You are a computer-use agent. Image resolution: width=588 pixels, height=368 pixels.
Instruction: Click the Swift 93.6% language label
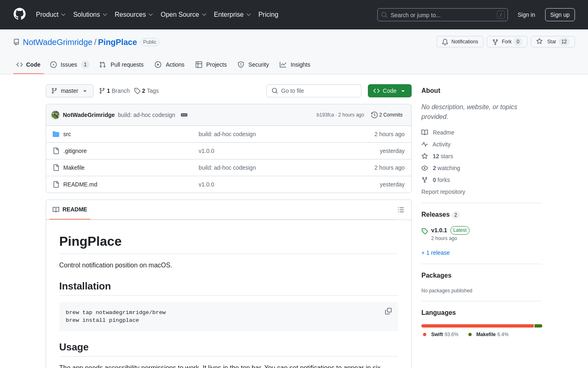[x=441, y=334]
